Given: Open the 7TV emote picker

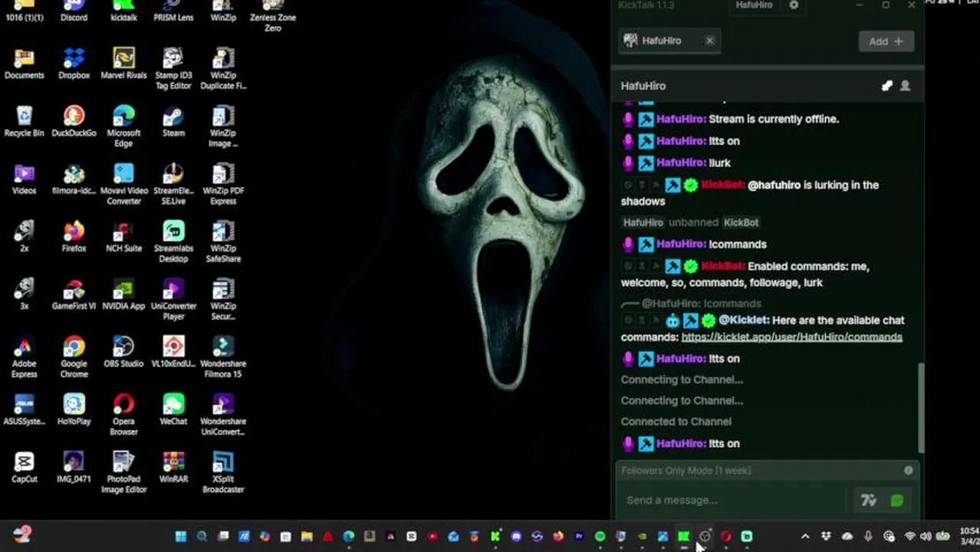Looking at the screenshot, I should click(x=868, y=501).
